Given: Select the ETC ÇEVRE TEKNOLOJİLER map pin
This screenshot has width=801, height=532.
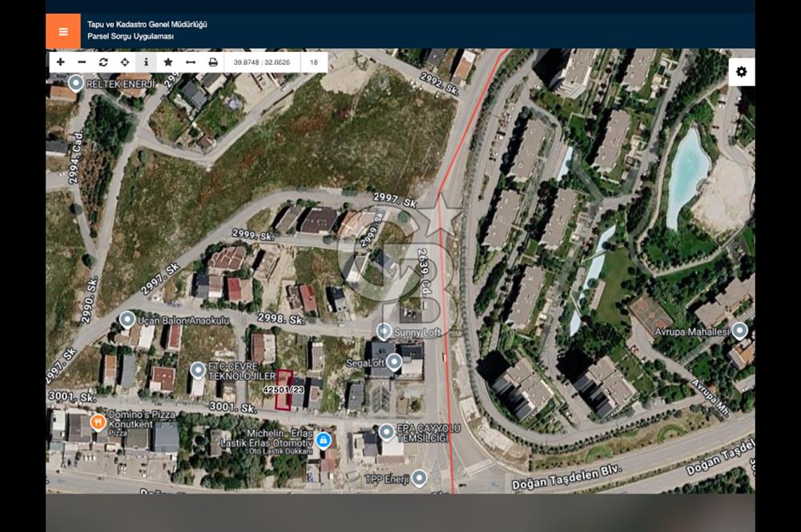Looking at the screenshot, I should click(x=198, y=370).
